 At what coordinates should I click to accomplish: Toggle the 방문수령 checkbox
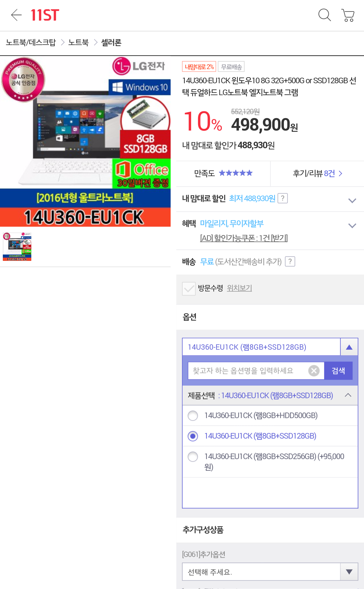[x=189, y=288]
